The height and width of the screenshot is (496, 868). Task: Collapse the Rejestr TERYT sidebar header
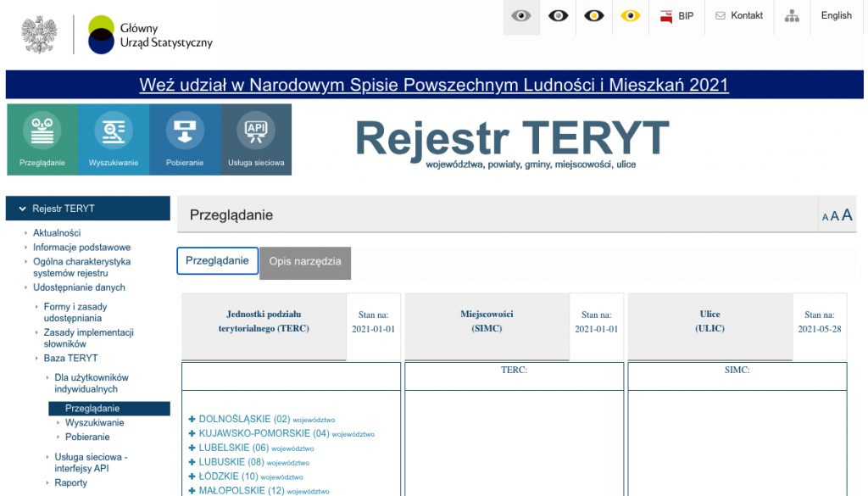88,209
